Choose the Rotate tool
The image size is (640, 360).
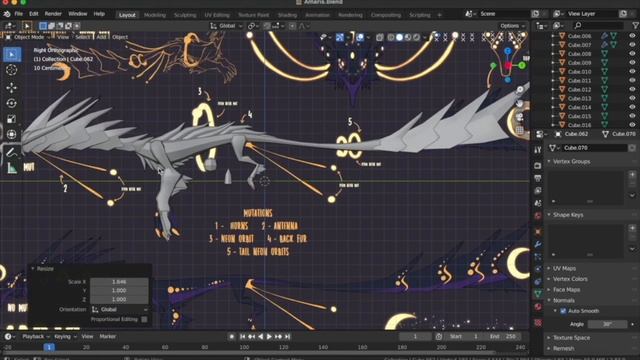[x=12, y=103]
